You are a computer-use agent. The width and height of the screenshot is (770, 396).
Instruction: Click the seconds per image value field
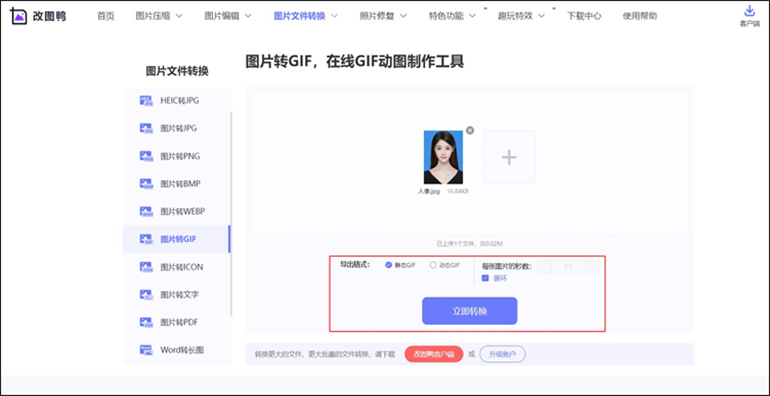pyautogui.click(x=569, y=266)
